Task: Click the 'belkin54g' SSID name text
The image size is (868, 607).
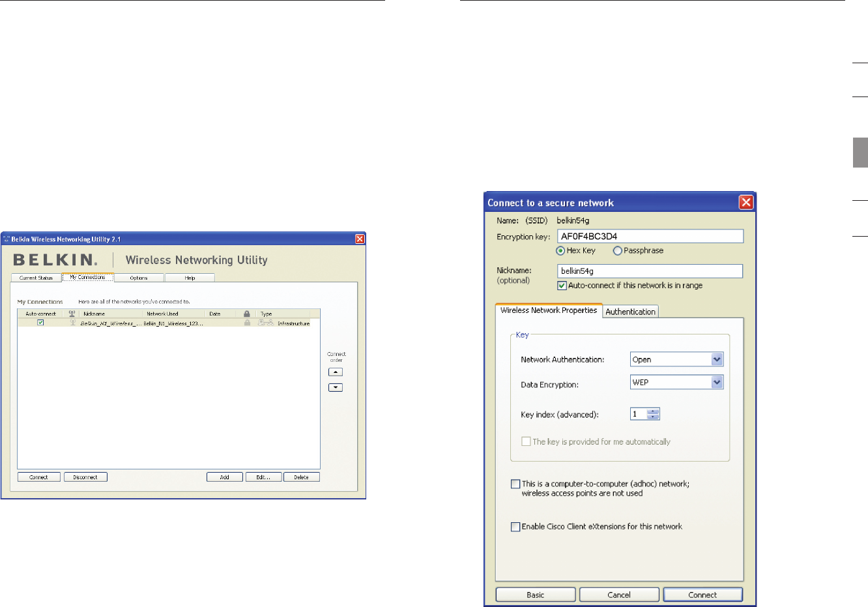Action: pos(573,220)
